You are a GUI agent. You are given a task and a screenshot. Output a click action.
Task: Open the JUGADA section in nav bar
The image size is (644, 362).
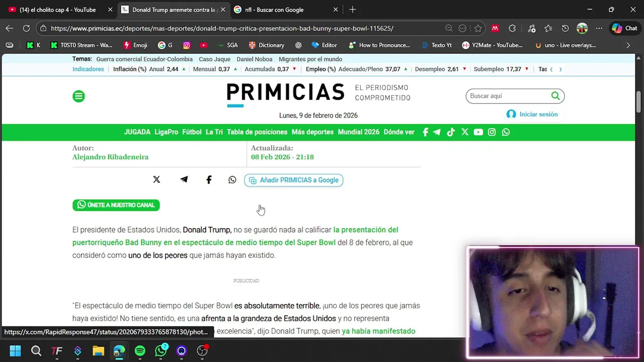[x=137, y=132]
